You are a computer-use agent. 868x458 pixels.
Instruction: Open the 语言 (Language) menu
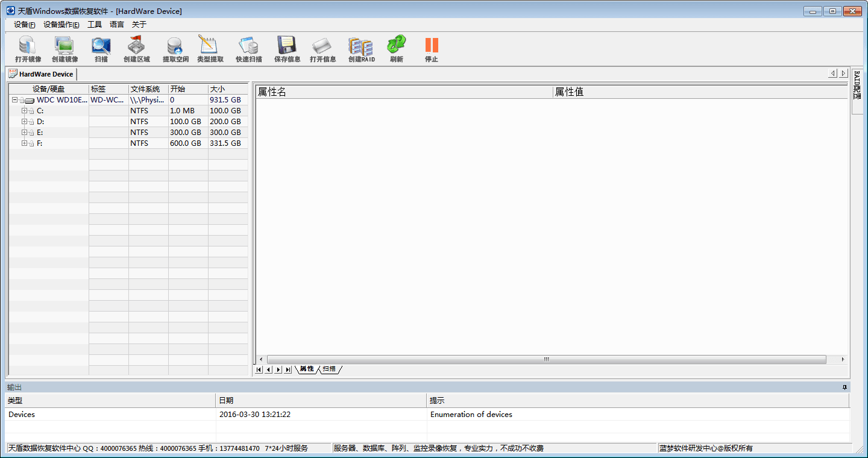(x=117, y=25)
